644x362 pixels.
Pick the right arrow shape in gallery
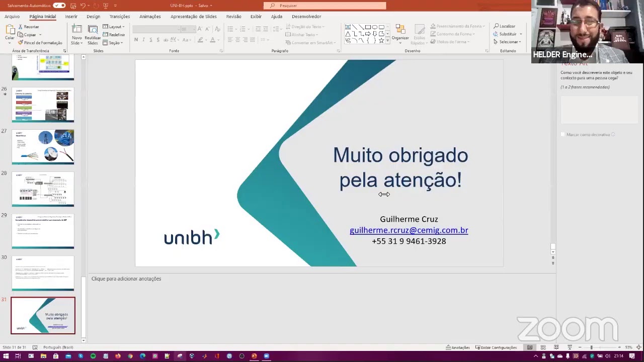click(x=368, y=34)
